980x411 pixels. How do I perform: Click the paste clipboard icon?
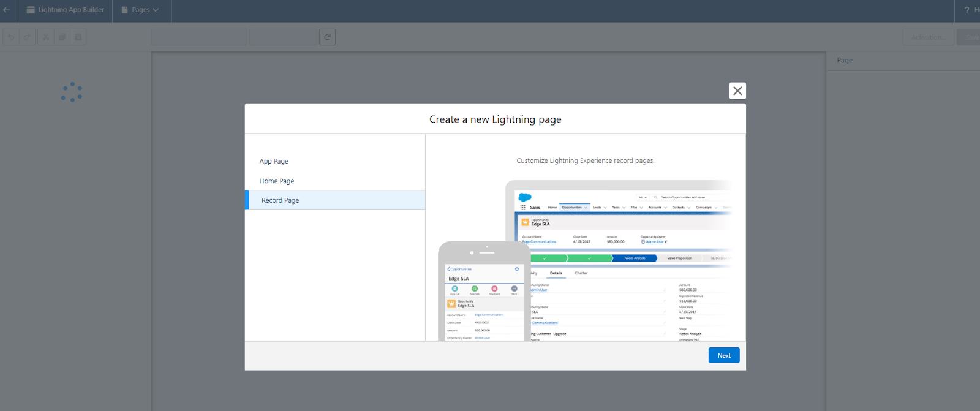[x=78, y=37]
